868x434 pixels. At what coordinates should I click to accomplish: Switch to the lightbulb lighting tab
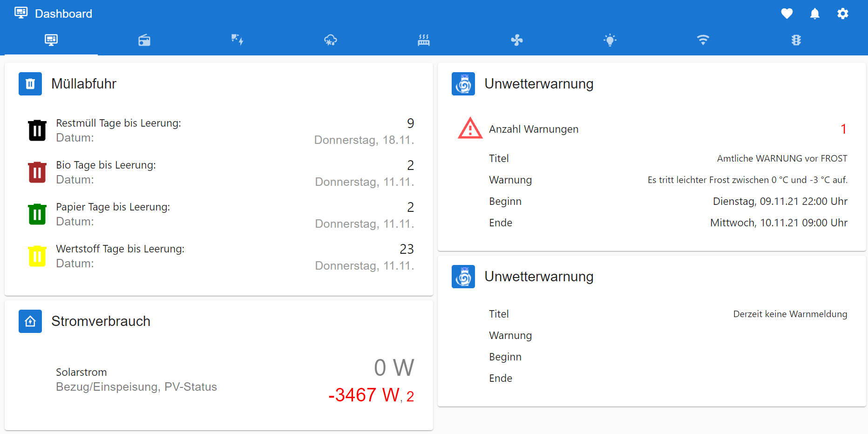[610, 40]
